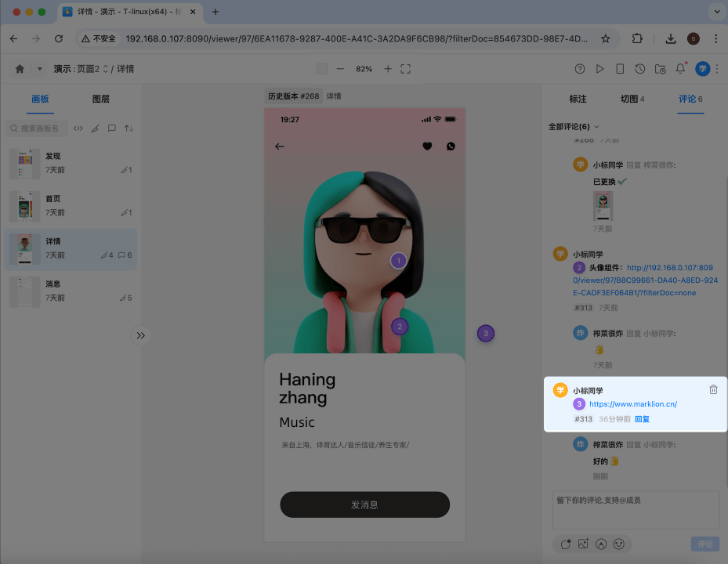The image size is (728, 564).
Task: Open the notification bell
Action: coord(679,68)
